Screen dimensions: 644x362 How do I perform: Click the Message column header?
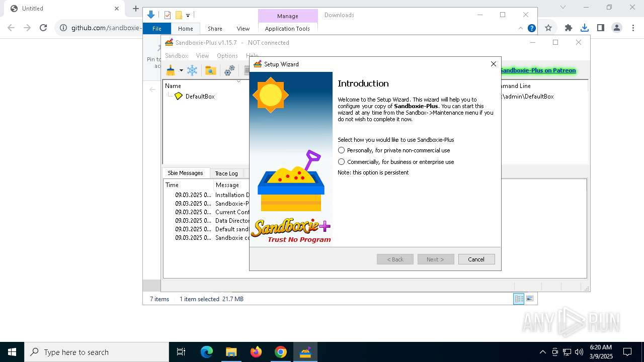pyautogui.click(x=227, y=185)
